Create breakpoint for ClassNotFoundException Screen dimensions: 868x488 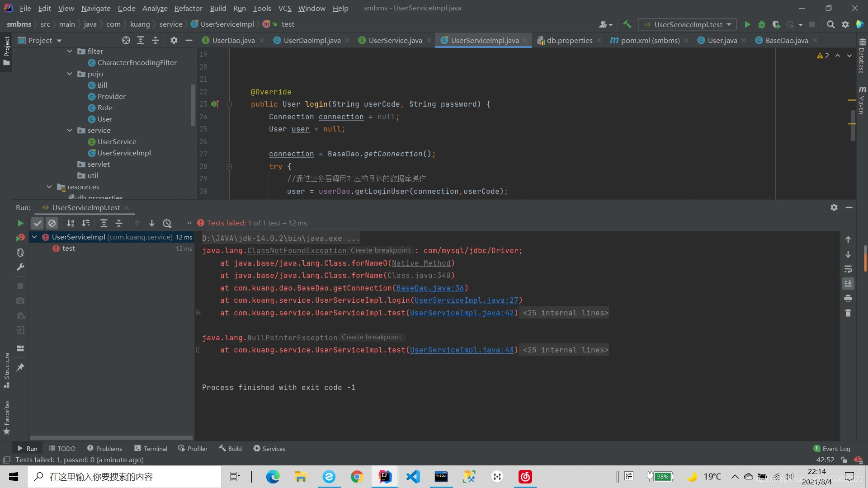tap(380, 250)
